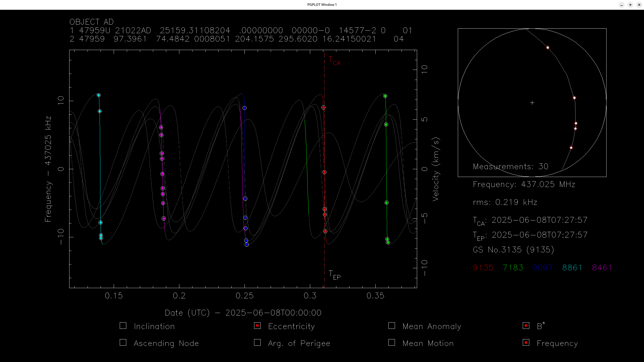
Task: Choose magenta station 8461 label
Action: pos(602,267)
